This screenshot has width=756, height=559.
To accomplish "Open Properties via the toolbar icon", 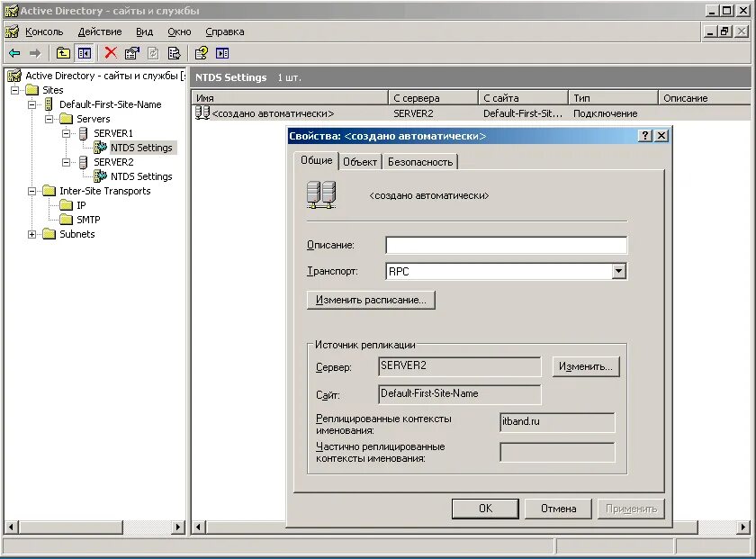I will [131, 53].
